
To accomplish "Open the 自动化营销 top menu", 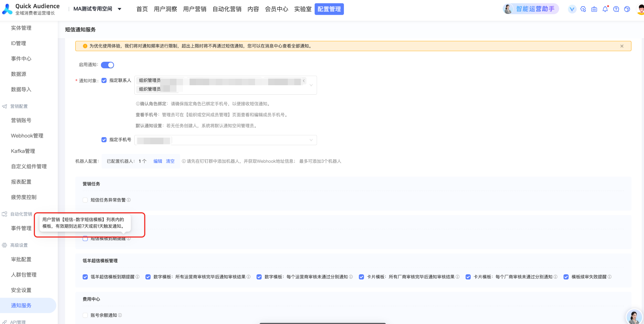I will click(x=227, y=9).
